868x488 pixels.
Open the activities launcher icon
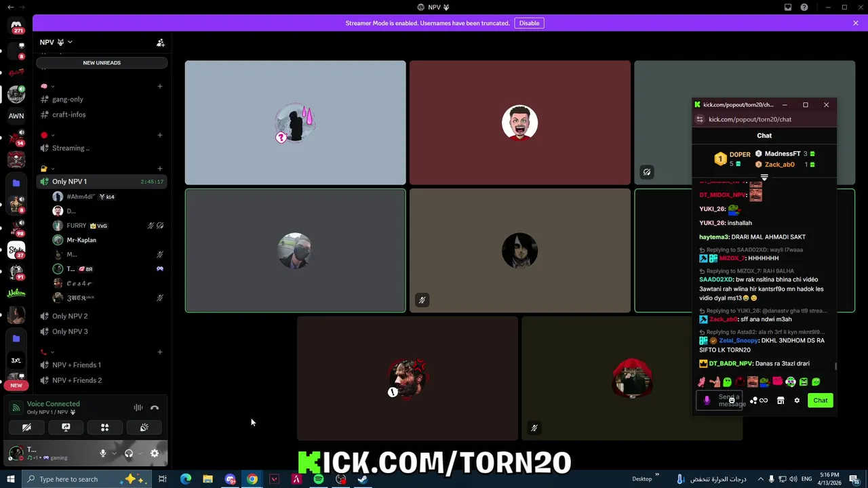pyautogui.click(x=105, y=428)
